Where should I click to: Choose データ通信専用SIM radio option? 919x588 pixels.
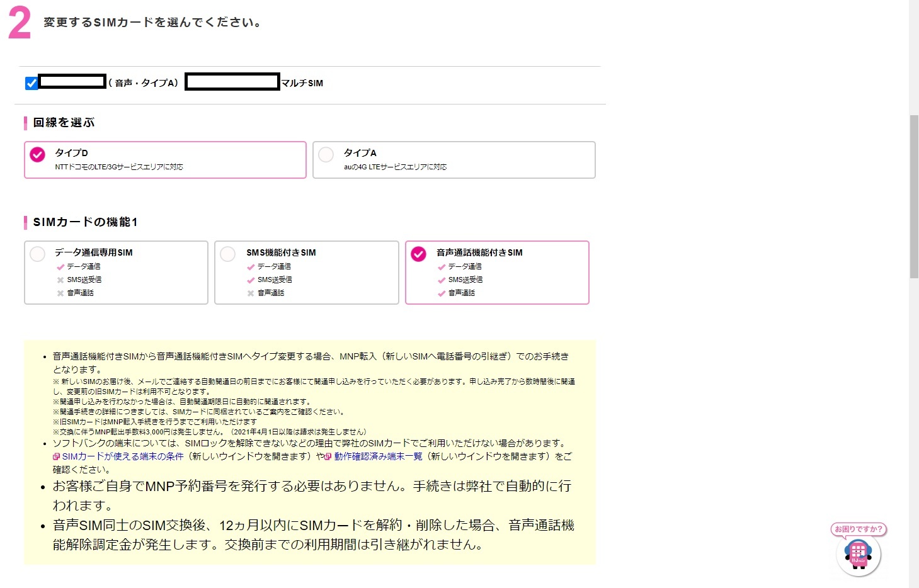(38, 254)
